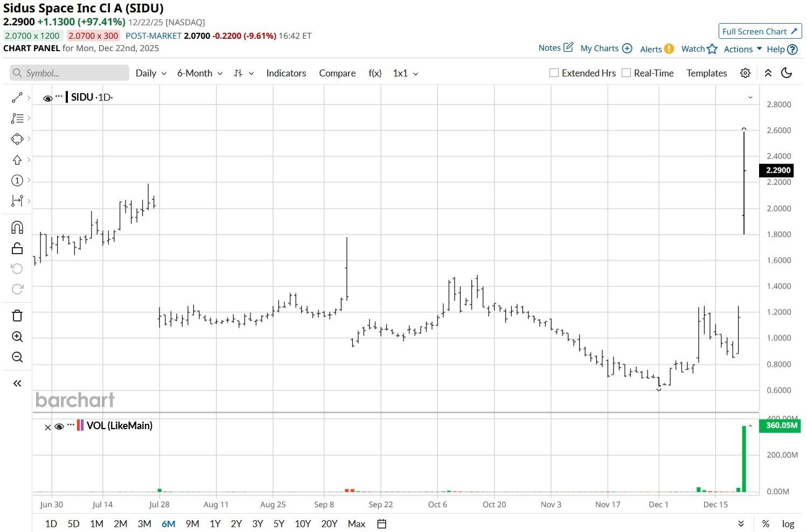807x532 pixels.
Task: Open the SIDU series options menu
Action: pos(59,96)
